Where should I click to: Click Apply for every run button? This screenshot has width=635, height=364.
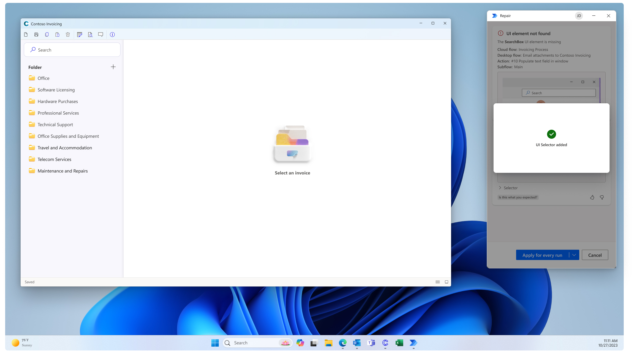click(542, 255)
